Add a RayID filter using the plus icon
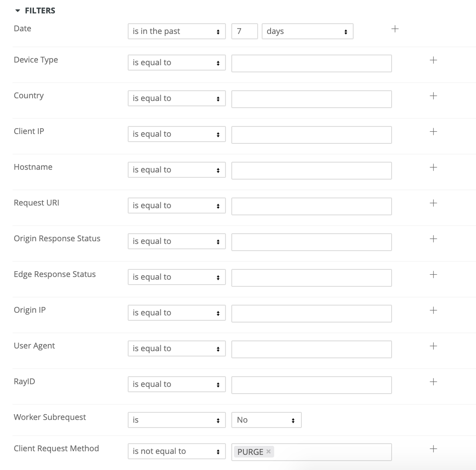Viewport: 476px width, 470px height. pos(433,381)
